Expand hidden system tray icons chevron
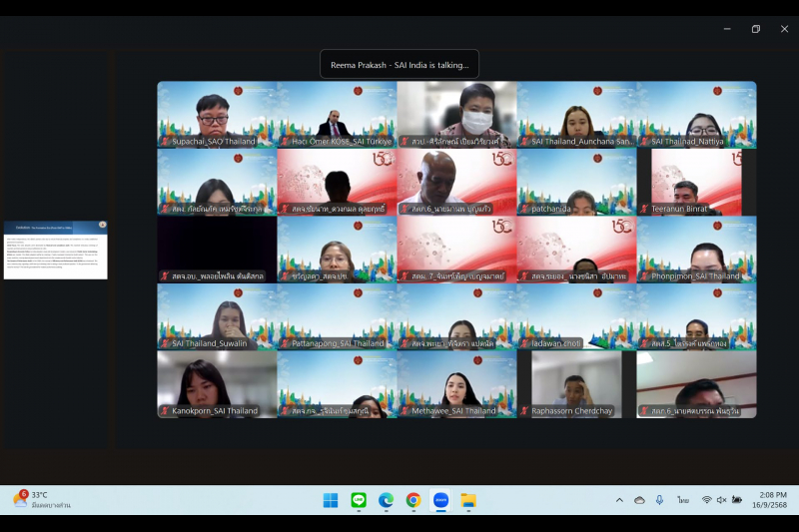Viewport: 799px width, 532px height. pos(619,500)
